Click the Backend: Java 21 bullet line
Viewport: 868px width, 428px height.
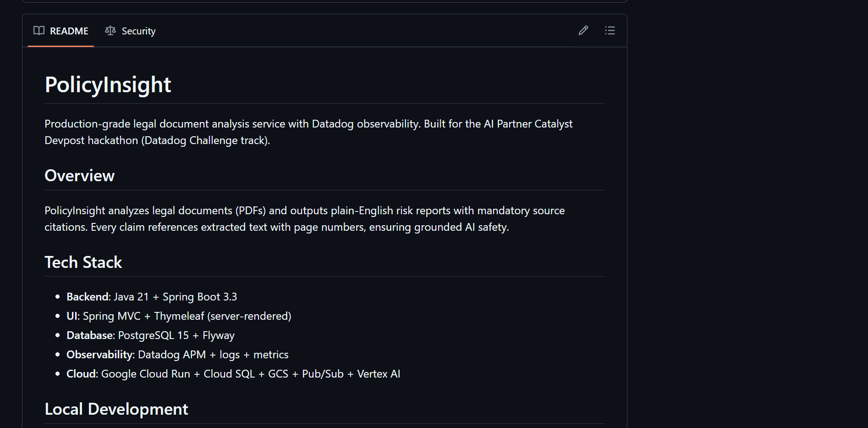pos(152,297)
